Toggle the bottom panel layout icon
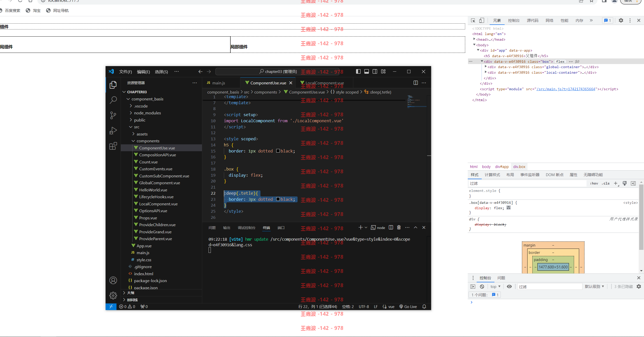This screenshot has width=644, height=337. click(x=367, y=72)
